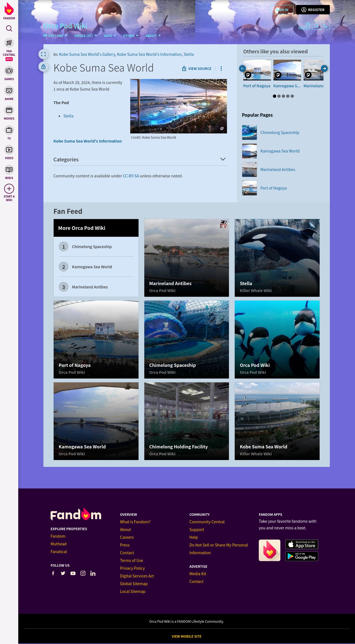Open the Muthead property link

pyautogui.click(x=58, y=544)
